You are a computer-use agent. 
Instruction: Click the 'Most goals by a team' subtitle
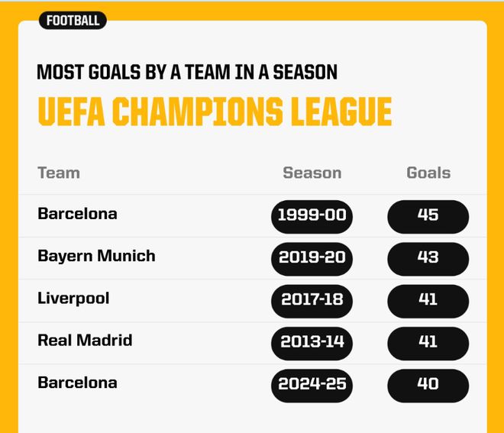(187, 73)
